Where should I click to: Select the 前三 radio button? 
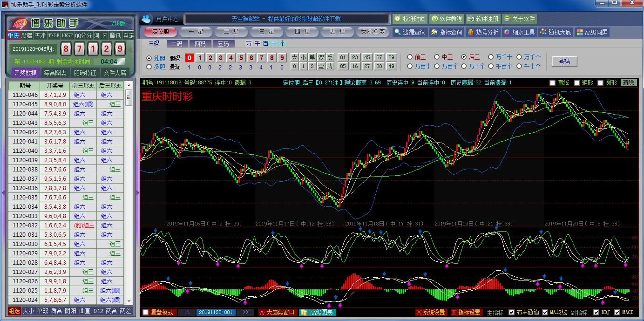[410, 57]
